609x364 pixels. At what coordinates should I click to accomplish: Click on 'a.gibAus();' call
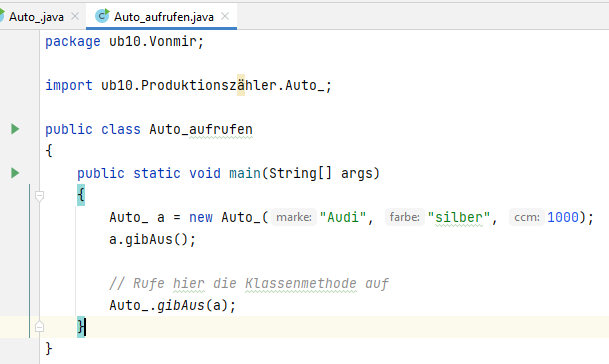click(153, 239)
